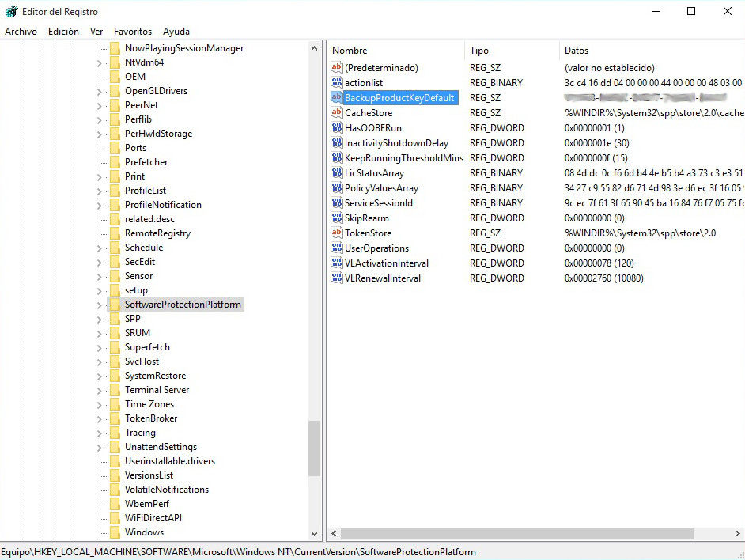Click the ServiceSessionId binary icon
This screenshot has width=745, height=560.
pyautogui.click(x=337, y=203)
